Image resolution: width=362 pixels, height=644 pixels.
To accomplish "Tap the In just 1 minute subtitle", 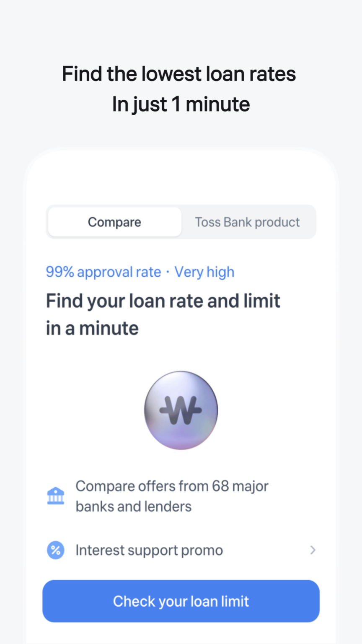I will (x=181, y=104).
